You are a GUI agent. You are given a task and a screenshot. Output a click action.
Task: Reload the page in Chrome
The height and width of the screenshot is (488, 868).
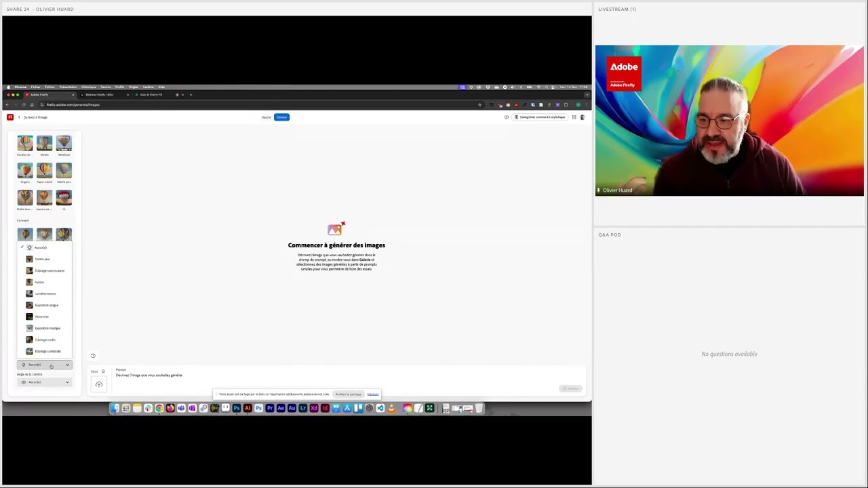(x=24, y=104)
